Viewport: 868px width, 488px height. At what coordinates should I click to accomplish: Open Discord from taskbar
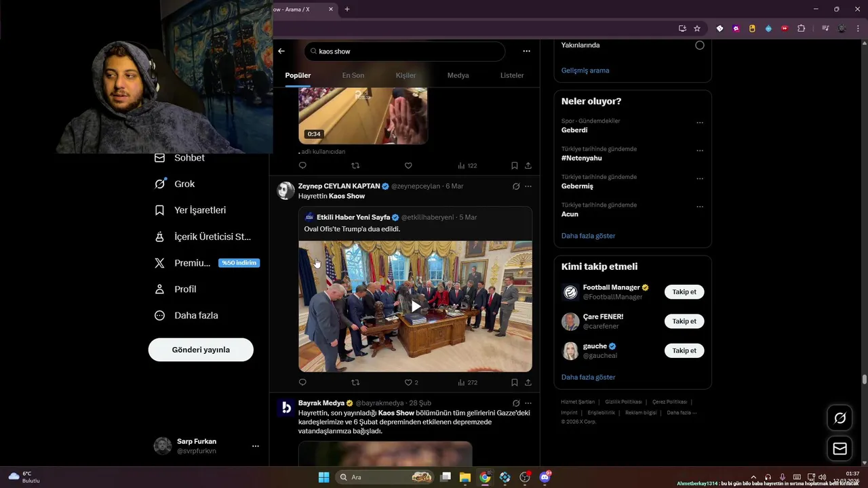(545, 477)
